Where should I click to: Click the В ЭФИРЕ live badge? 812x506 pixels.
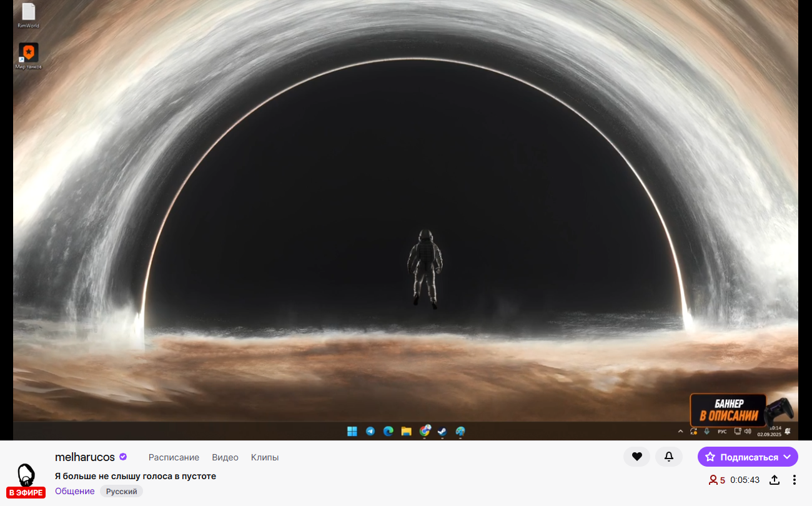click(26, 492)
